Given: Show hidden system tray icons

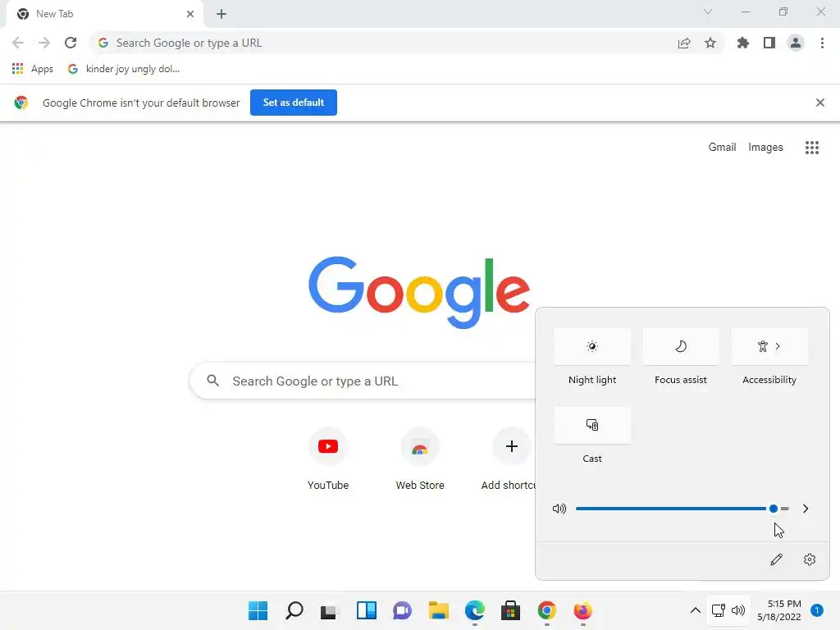Looking at the screenshot, I should pos(695,610).
